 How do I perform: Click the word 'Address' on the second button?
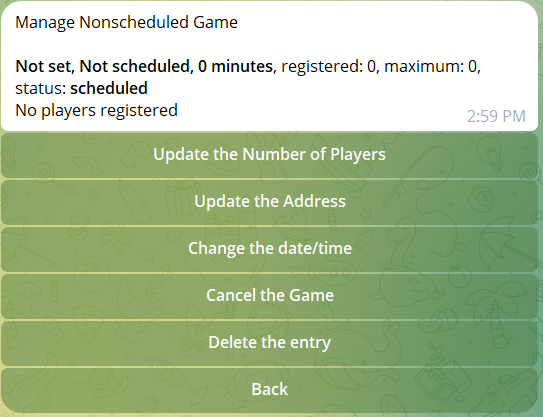[315, 202]
